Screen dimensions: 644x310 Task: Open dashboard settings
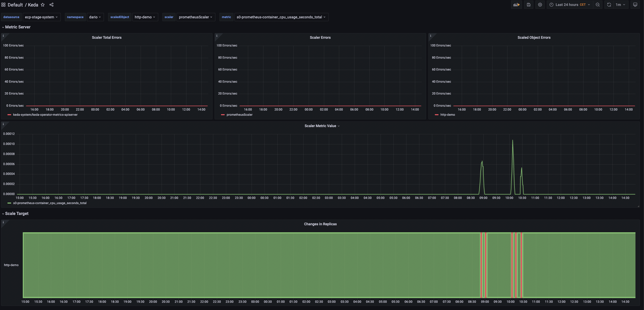click(540, 5)
